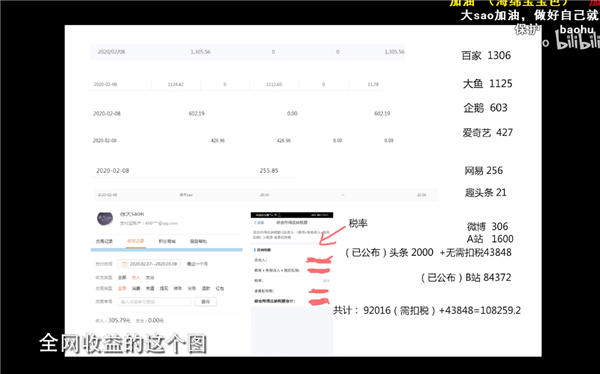Select the 消费 transaction type filter

point(136,288)
